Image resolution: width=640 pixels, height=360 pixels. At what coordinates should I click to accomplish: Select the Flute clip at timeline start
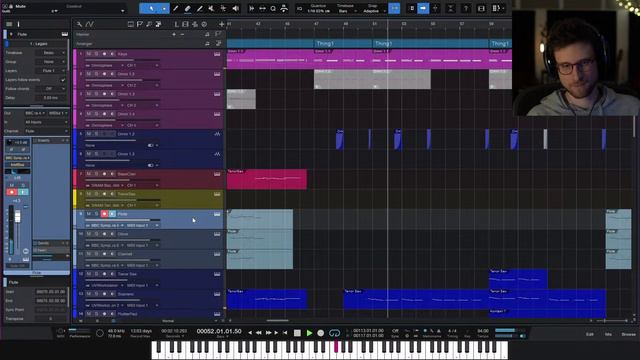[x=260, y=219]
